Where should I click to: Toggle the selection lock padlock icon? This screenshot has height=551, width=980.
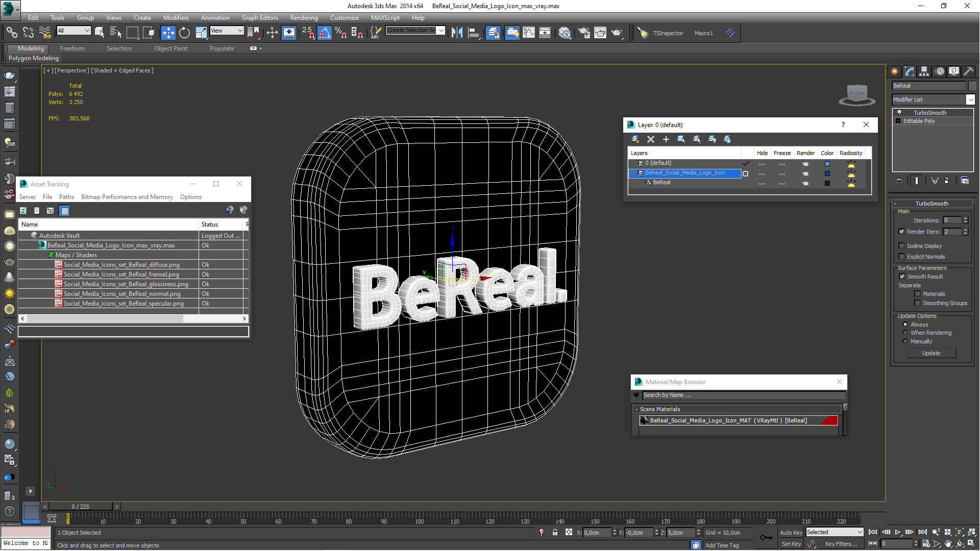coord(555,532)
